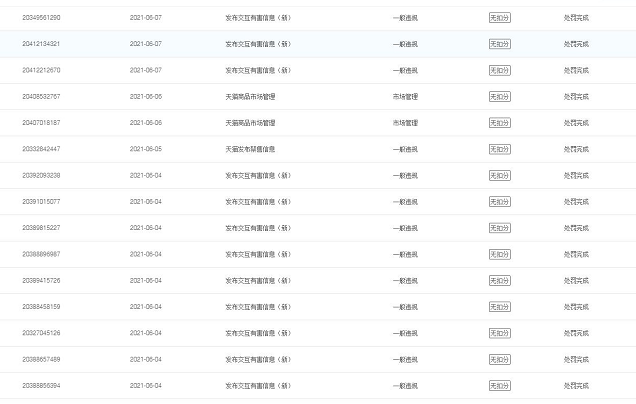
Task: Click 天猫商品市场管理 in row 20408532767
Action: pyautogui.click(x=250, y=97)
